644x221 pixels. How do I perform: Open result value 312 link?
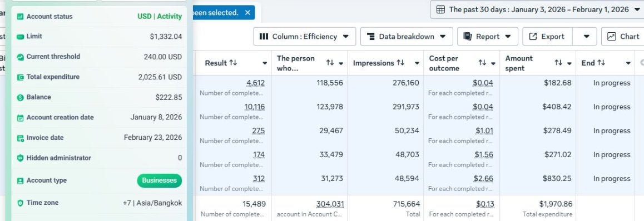[259, 179]
